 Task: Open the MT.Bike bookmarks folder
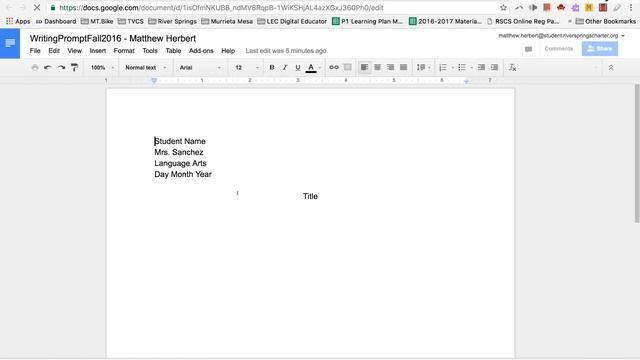coord(97,21)
